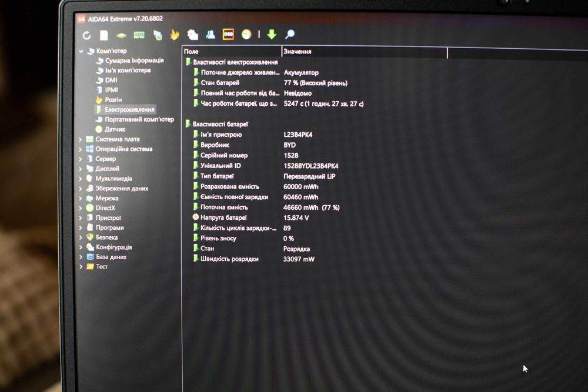Click the clock-shaped toolbar icon
588x392 pixels.
246,35
